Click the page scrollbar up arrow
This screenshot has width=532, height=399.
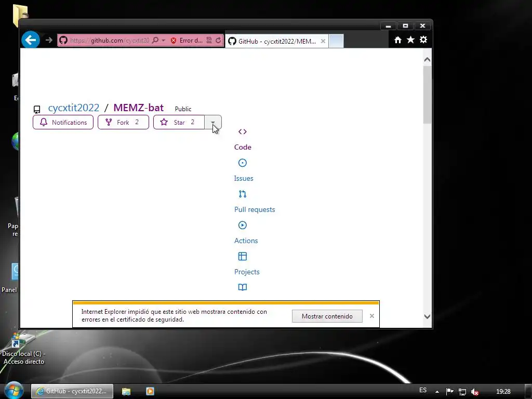tap(427, 60)
